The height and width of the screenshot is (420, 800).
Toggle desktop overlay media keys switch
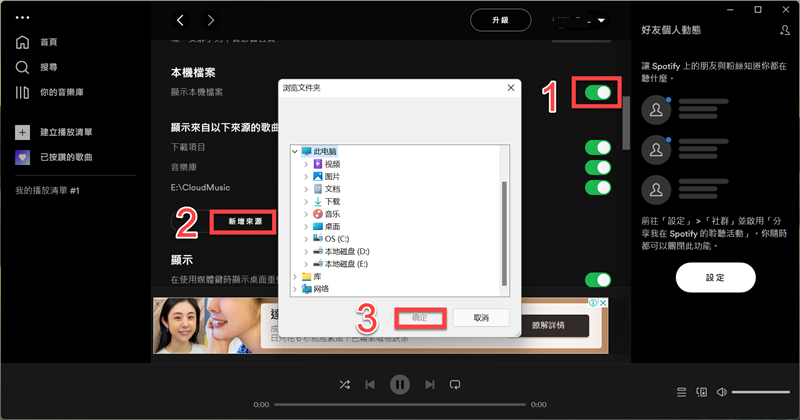(597, 280)
